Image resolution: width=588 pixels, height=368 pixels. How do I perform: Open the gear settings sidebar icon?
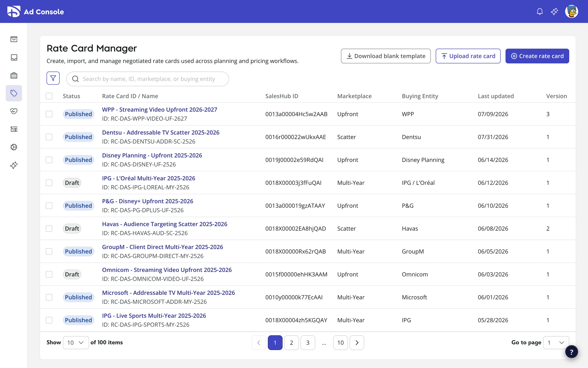pyautogui.click(x=14, y=147)
